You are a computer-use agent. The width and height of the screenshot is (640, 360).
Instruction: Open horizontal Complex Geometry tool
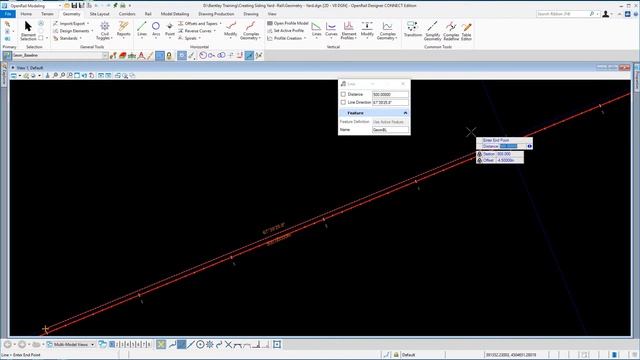pyautogui.click(x=251, y=31)
